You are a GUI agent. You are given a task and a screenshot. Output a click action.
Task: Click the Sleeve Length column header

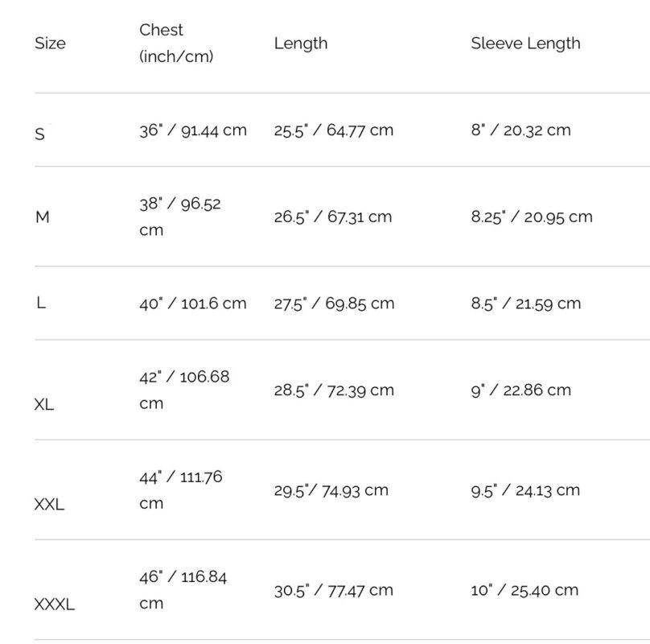(525, 43)
